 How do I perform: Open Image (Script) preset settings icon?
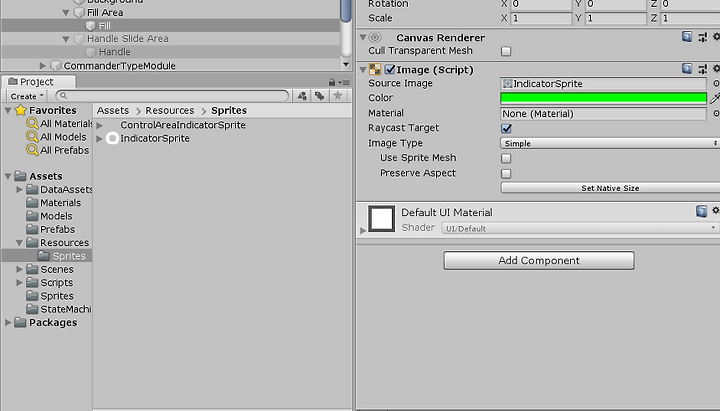[703, 69]
